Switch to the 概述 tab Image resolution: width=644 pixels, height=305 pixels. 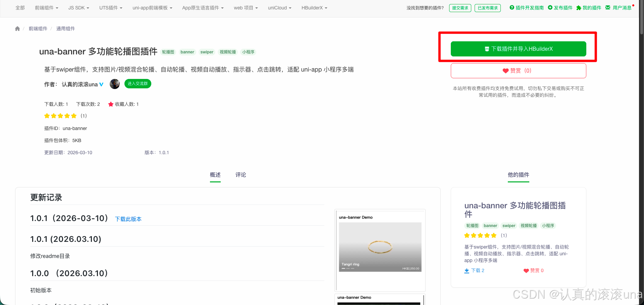tap(215, 175)
